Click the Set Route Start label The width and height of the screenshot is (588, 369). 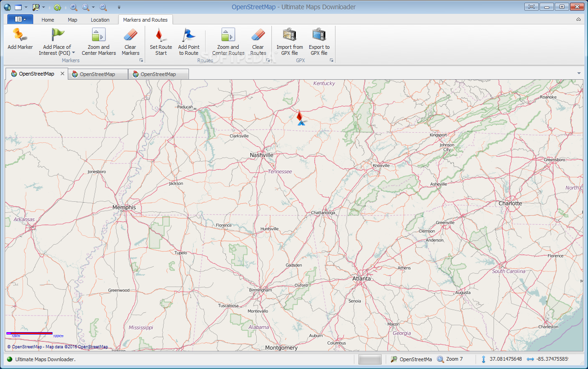click(x=161, y=50)
